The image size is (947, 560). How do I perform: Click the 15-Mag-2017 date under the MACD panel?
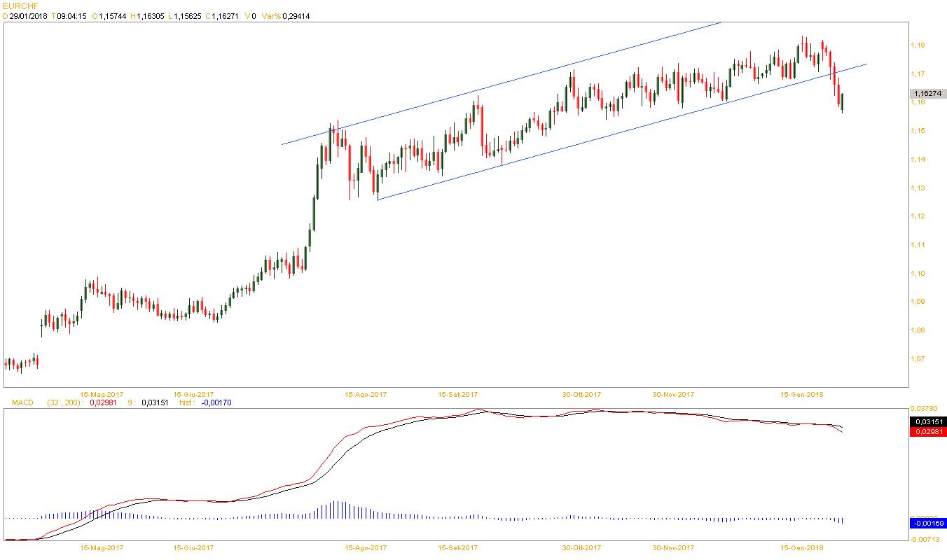pyautogui.click(x=102, y=547)
